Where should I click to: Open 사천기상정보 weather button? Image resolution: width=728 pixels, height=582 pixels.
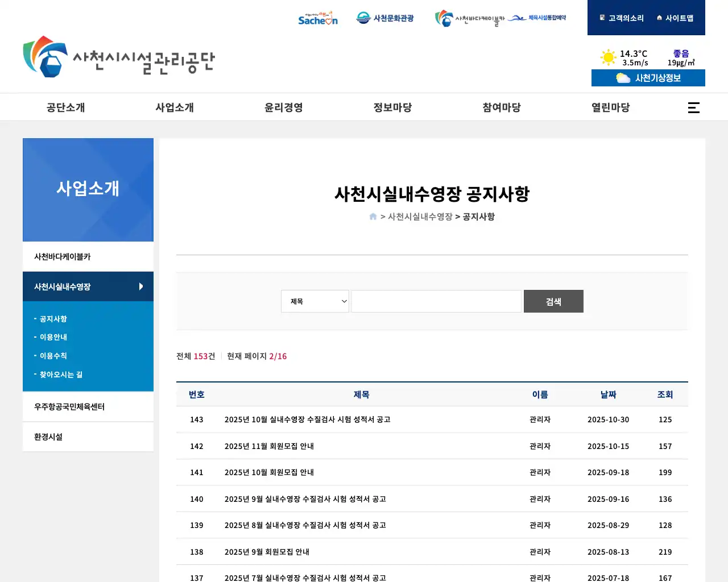pyautogui.click(x=648, y=78)
